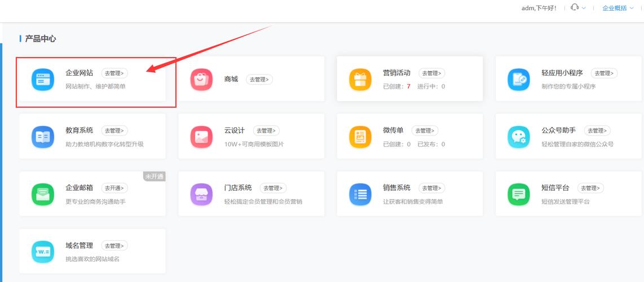Click the 教育系统 book icon
644x282 pixels.
43,137
